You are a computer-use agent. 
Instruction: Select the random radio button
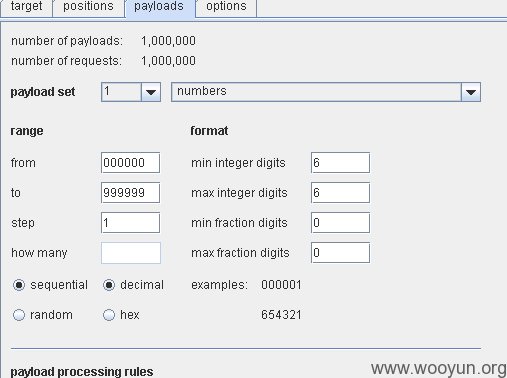[x=19, y=315]
